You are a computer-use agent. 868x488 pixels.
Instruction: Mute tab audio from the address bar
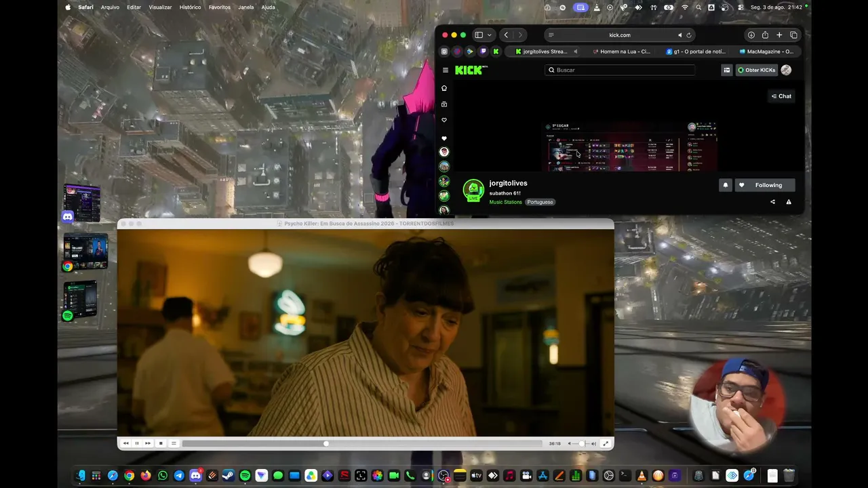[679, 35]
